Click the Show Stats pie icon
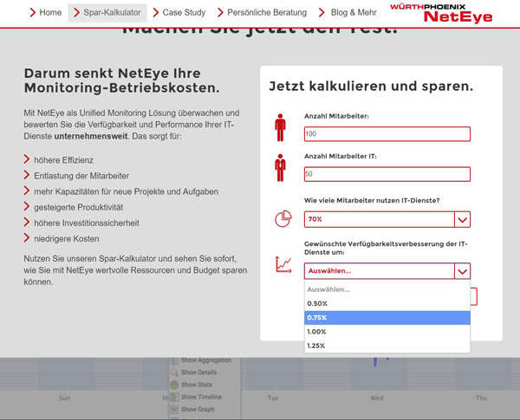This screenshot has height=420, width=520. point(174,384)
